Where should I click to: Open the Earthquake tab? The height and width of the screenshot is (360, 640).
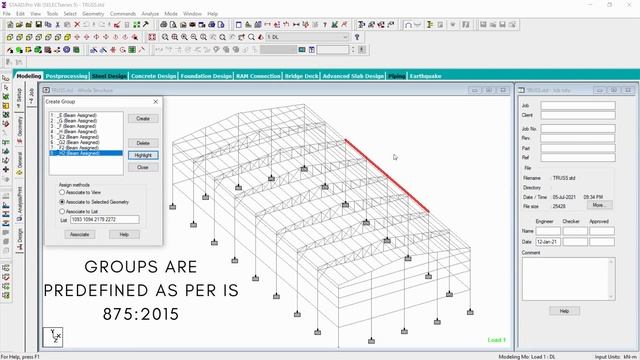tap(425, 76)
